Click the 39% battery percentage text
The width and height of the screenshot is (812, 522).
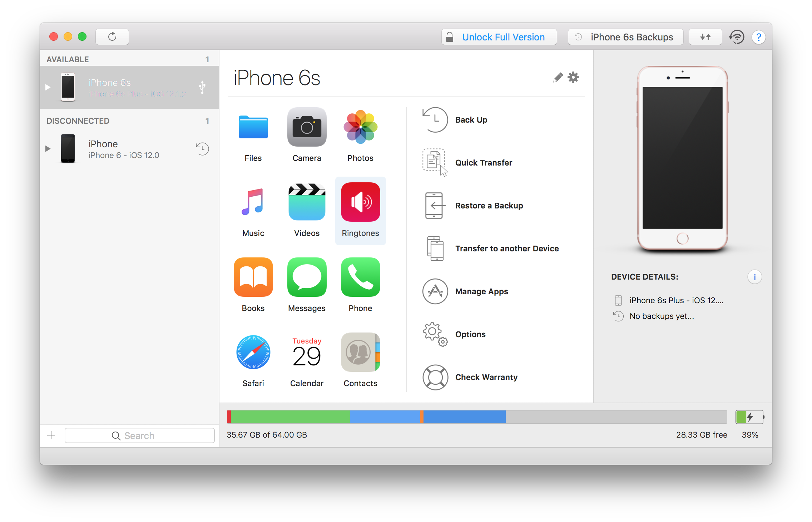tap(750, 434)
